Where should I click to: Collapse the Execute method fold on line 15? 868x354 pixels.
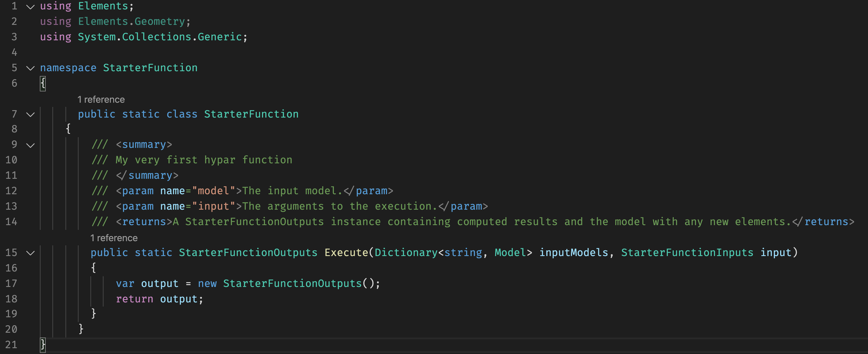(x=31, y=253)
